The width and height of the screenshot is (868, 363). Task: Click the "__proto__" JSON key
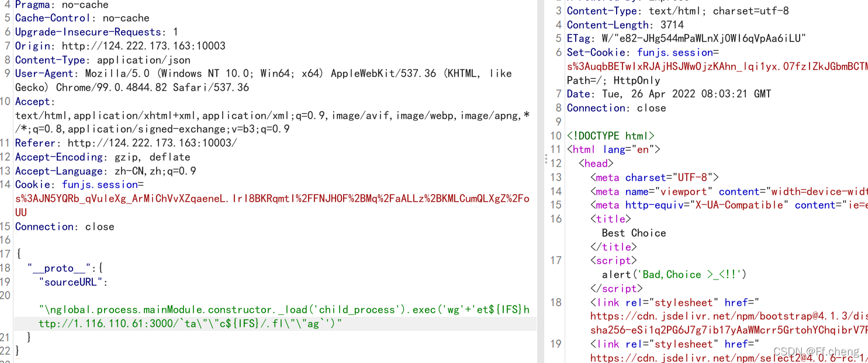[59, 268]
